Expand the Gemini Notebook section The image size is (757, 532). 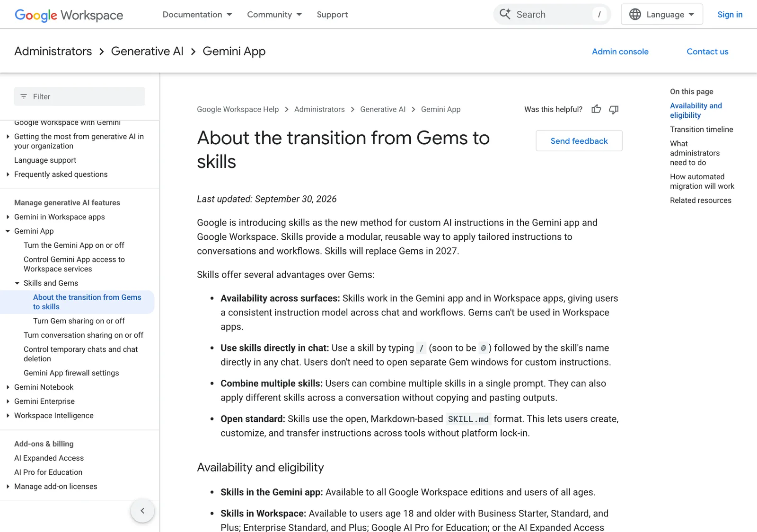pos(8,387)
